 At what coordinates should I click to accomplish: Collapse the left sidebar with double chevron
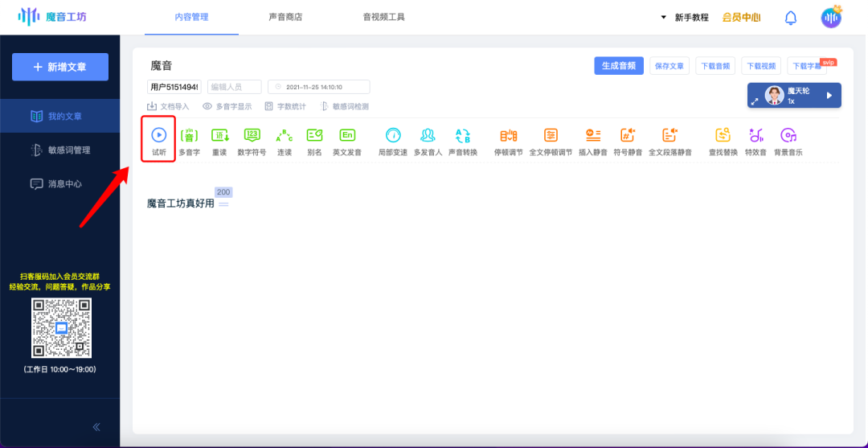click(x=97, y=427)
